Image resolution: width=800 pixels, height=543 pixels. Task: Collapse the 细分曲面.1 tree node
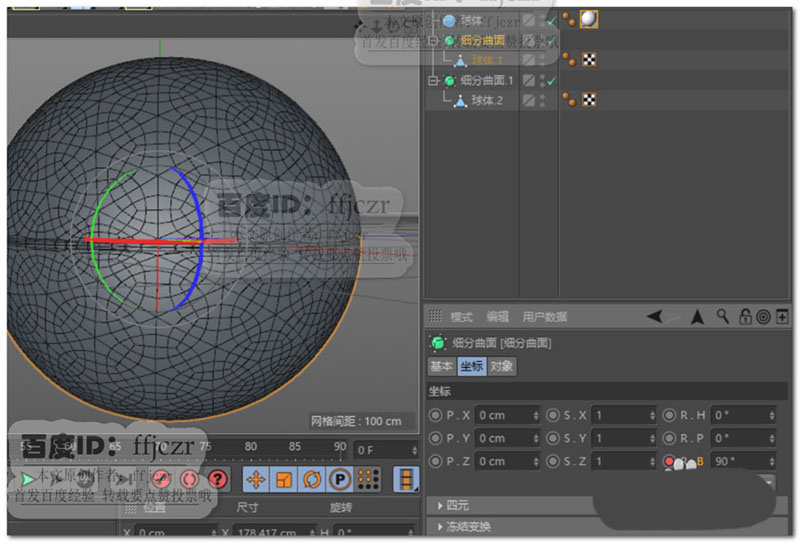(433, 80)
